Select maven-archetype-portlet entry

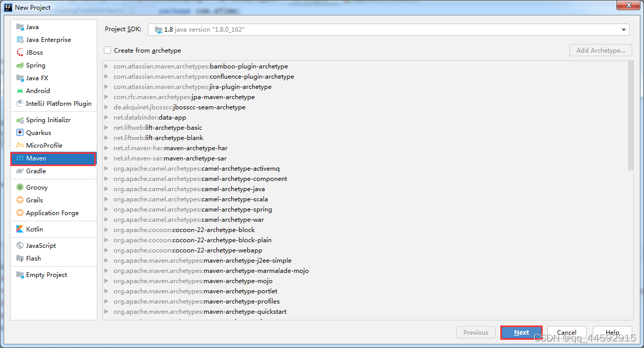(x=196, y=291)
